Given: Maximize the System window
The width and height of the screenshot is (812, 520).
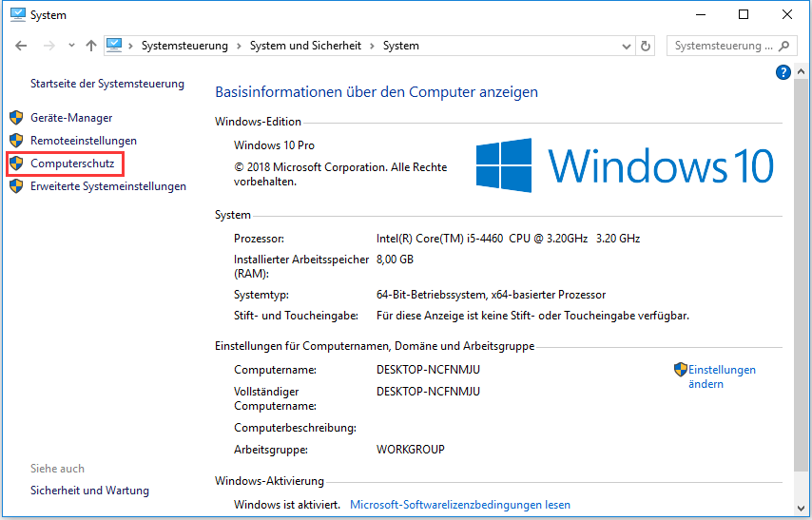Looking at the screenshot, I should click(744, 14).
